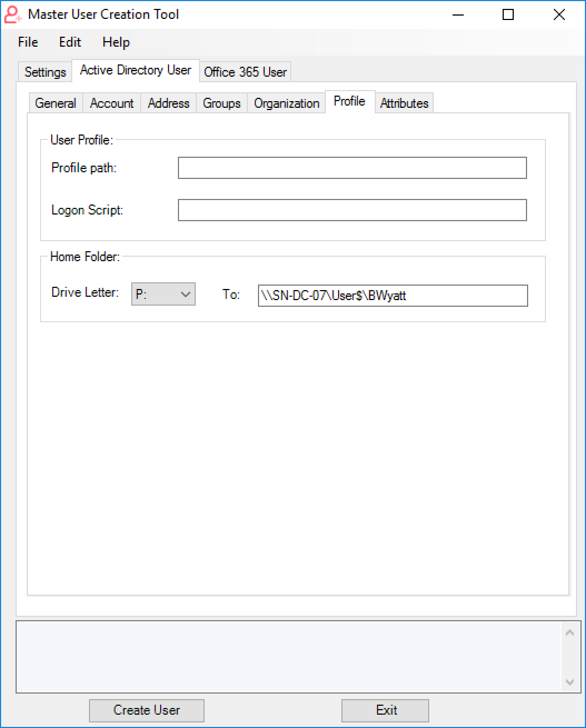Click the Master User Creation Tool app icon
586x728 pixels.
pyautogui.click(x=13, y=14)
